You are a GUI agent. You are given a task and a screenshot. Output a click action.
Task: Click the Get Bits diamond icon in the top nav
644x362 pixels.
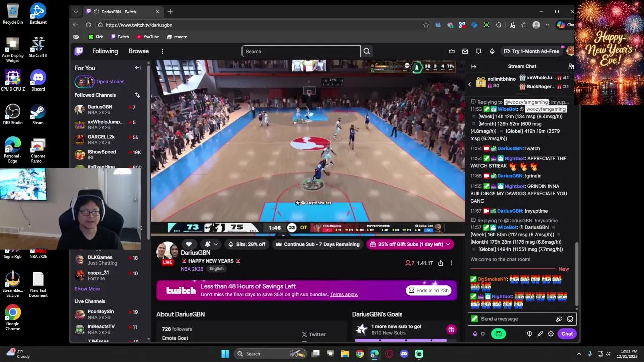(x=492, y=51)
